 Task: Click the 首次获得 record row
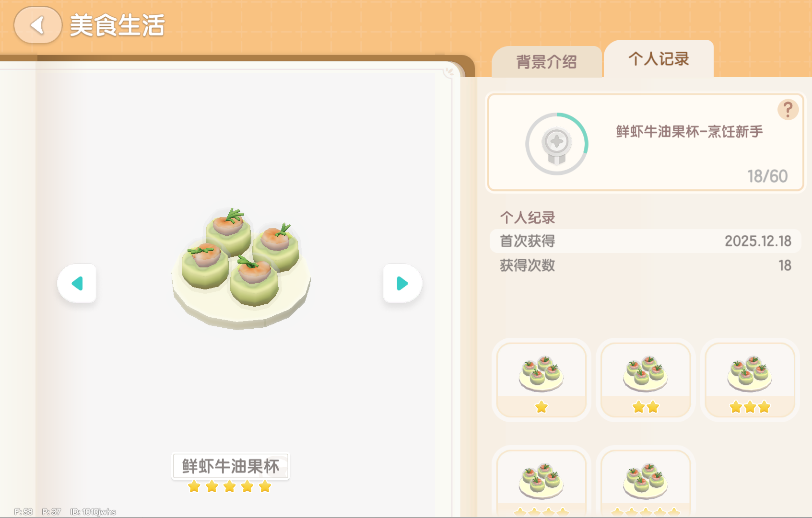[x=645, y=241]
